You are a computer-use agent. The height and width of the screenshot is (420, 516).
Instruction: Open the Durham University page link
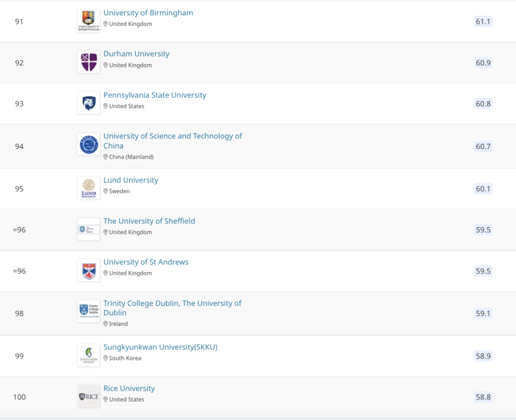[136, 54]
